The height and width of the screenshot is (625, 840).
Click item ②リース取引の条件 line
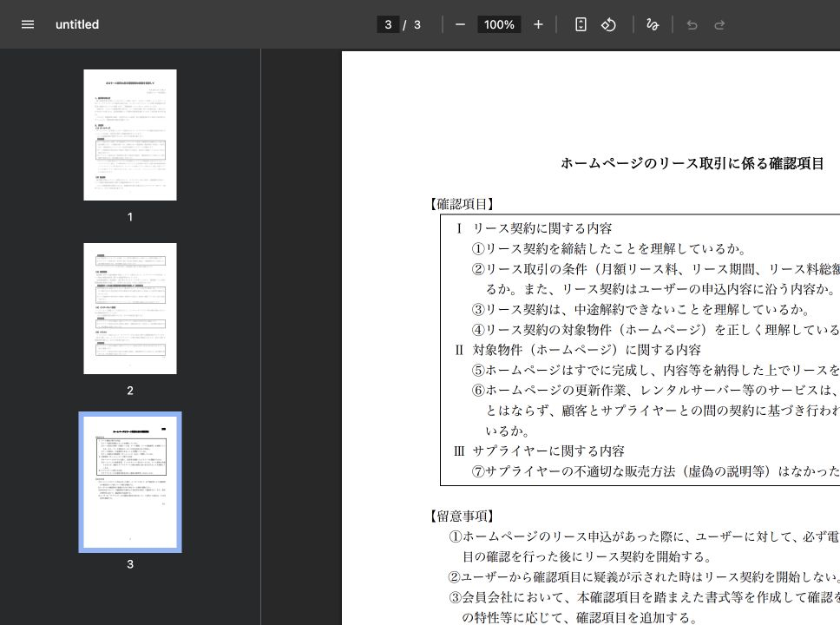coord(656,269)
